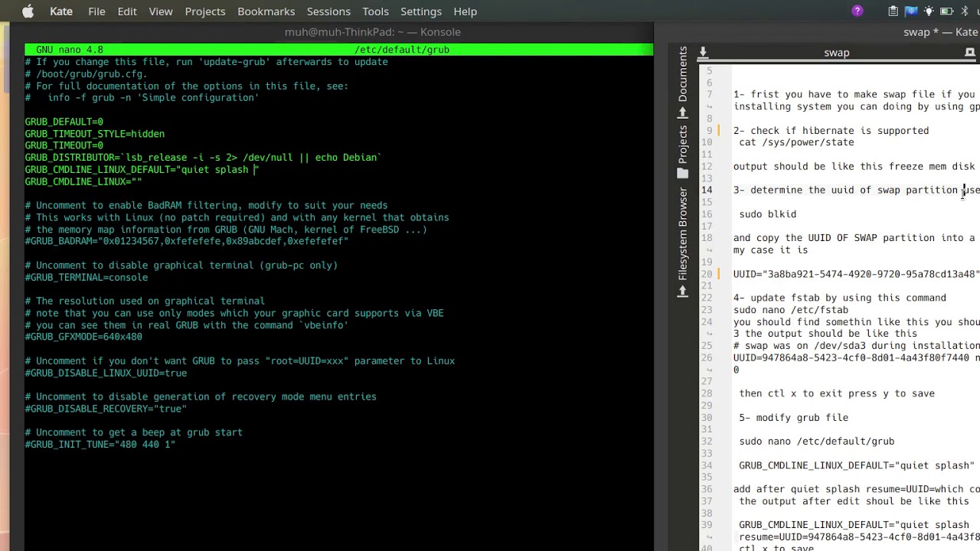Open the Apple menu

point(28,11)
